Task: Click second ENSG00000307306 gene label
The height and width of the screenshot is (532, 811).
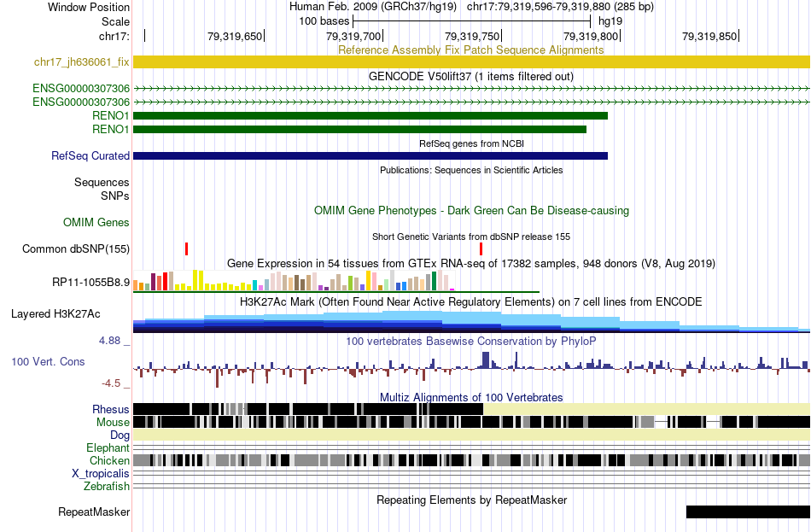Action: pyautogui.click(x=81, y=102)
